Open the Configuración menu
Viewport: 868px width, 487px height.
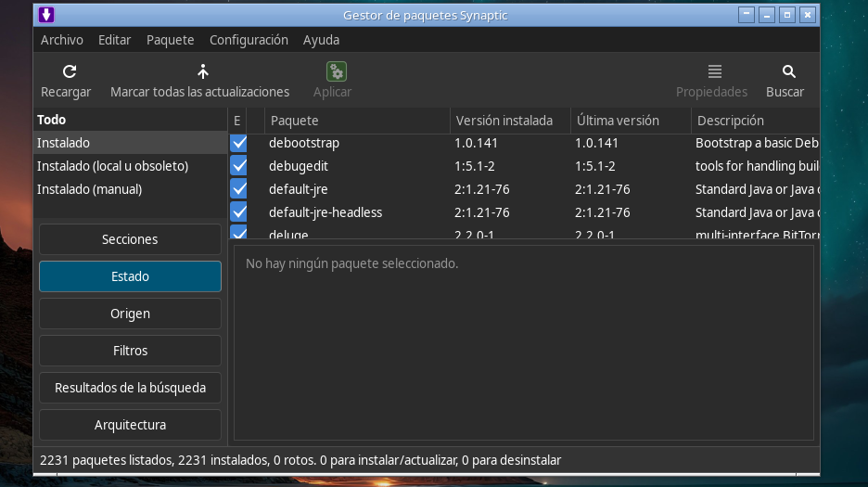[249, 40]
